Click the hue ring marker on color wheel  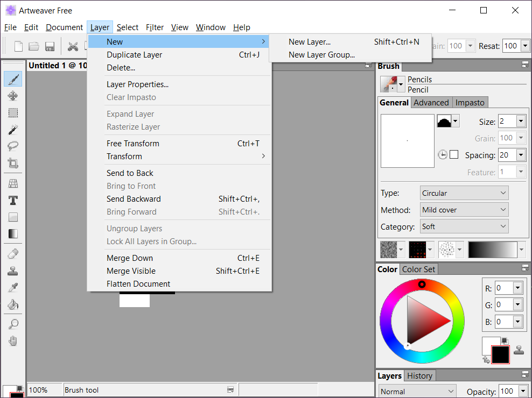point(422,284)
